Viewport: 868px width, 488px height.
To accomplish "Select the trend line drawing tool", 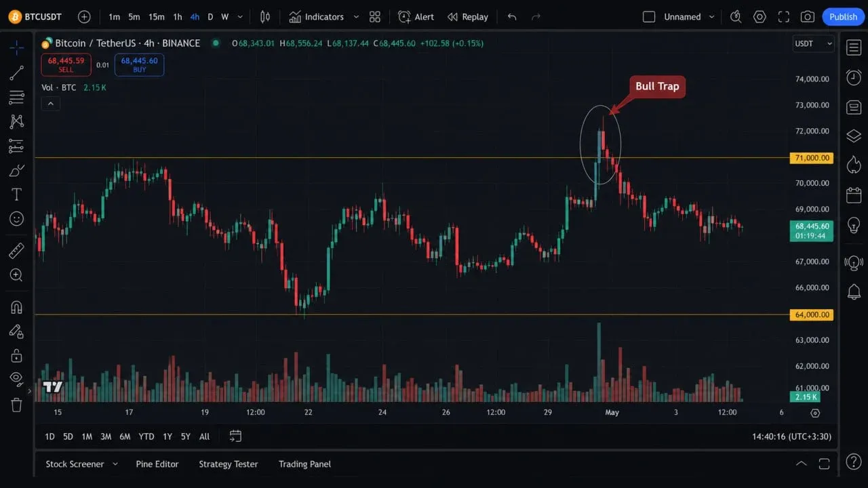I will pyautogui.click(x=16, y=73).
